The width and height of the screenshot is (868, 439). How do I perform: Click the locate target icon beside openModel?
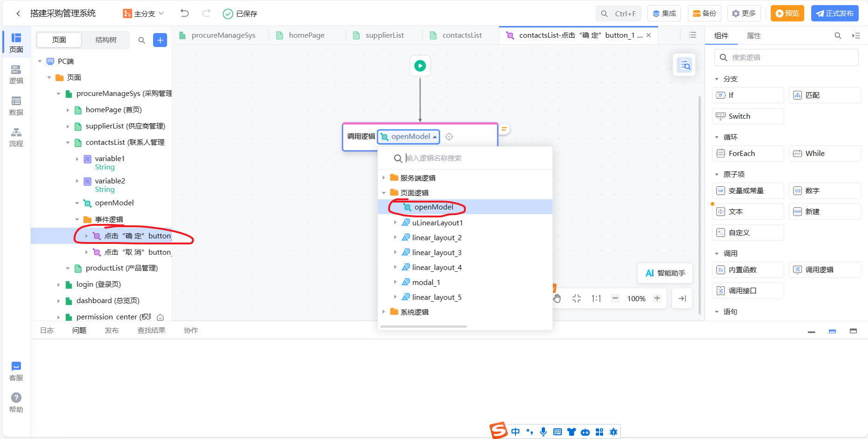pyautogui.click(x=449, y=137)
